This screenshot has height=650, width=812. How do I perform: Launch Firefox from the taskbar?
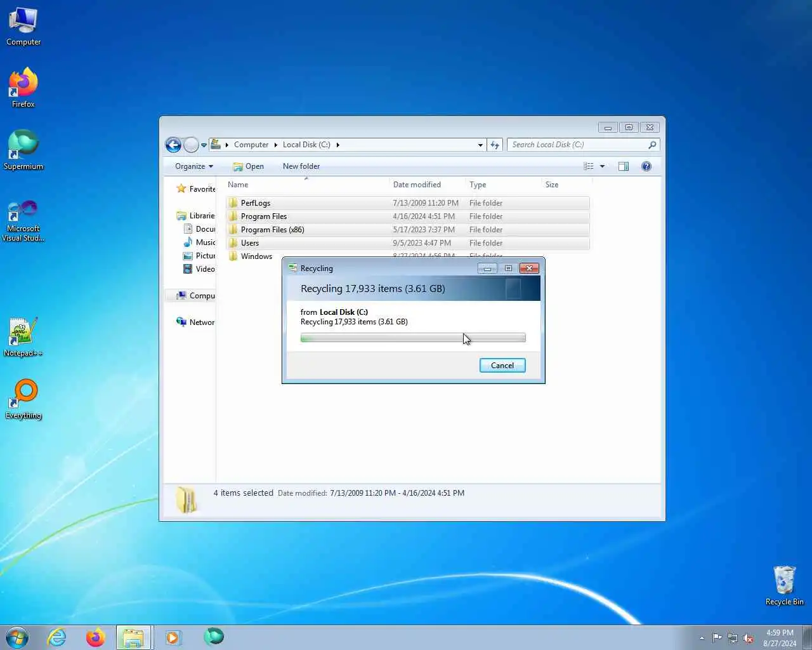[x=96, y=637]
